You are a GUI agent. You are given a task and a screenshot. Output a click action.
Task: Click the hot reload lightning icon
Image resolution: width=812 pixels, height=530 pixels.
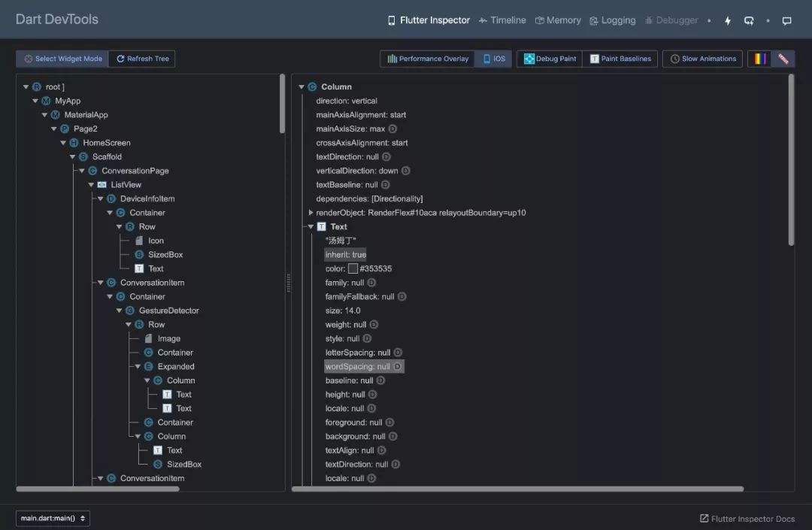click(x=728, y=21)
